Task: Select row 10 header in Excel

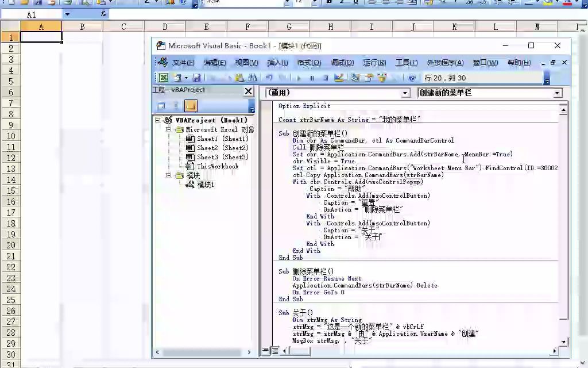Action: pyautogui.click(x=10, y=136)
